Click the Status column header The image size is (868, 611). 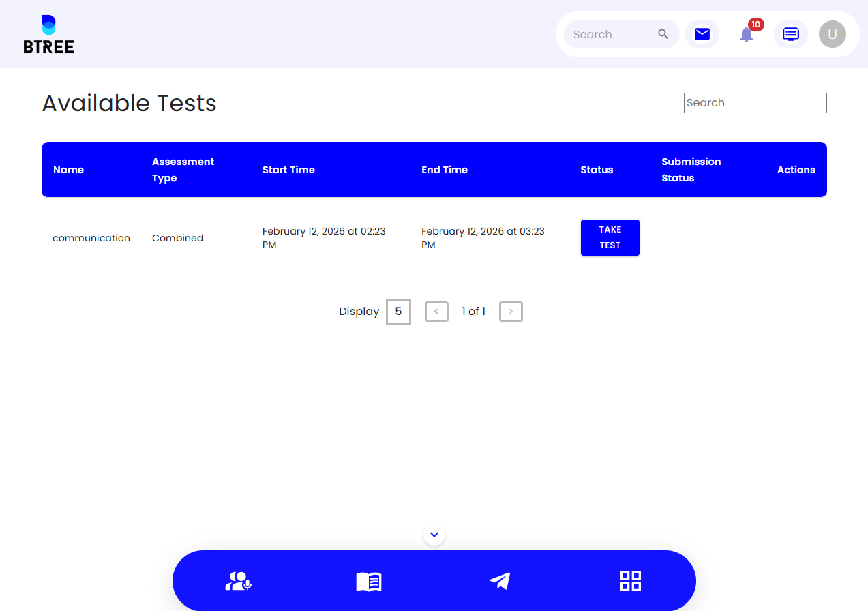(x=597, y=170)
